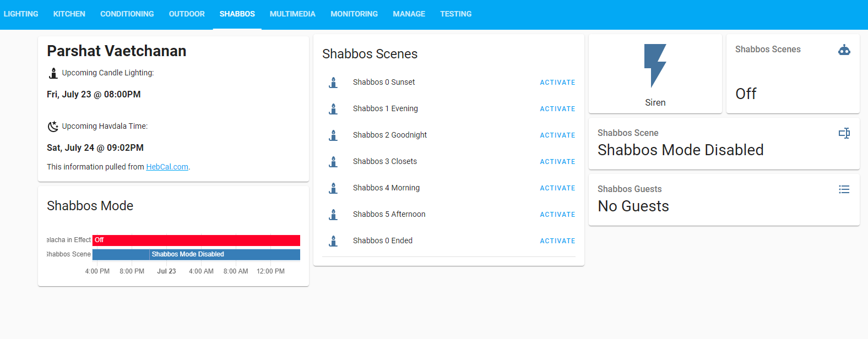The height and width of the screenshot is (339, 868).
Task: Activate Shabbos 1 Evening scene
Action: (557, 109)
